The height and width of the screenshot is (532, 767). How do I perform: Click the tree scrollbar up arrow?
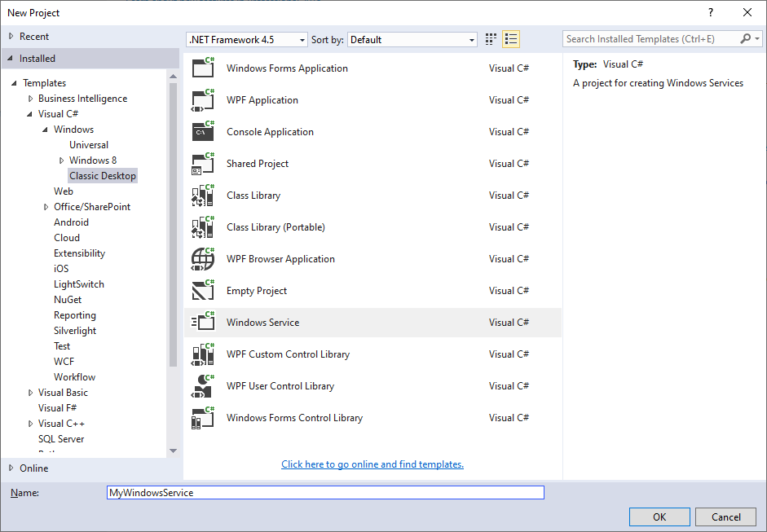tap(173, 76)
